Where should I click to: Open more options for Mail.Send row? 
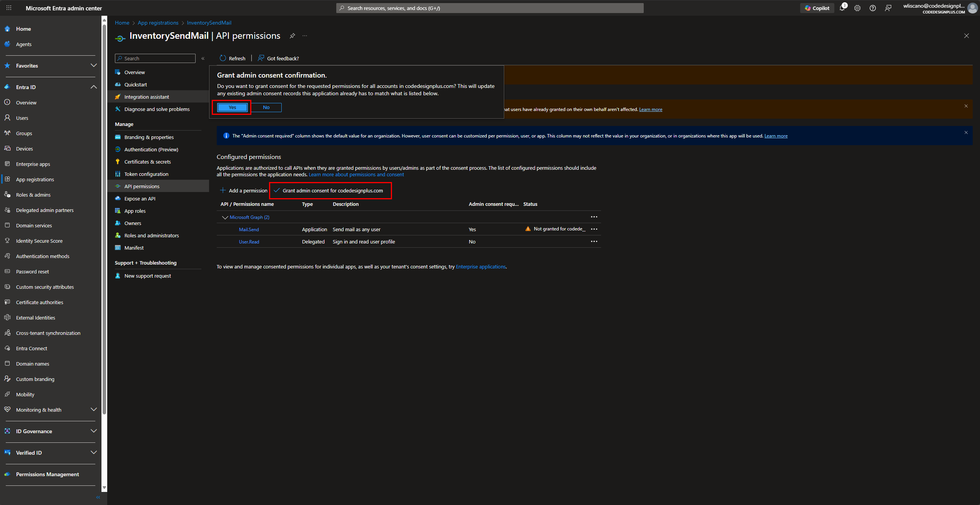[594, 229]
